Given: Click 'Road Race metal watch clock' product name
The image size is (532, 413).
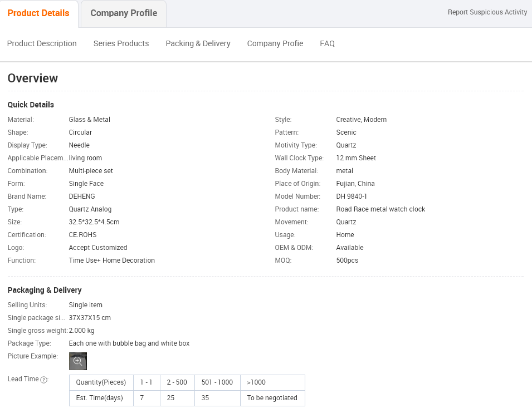Looking at the screenshot, I should coord(380,209).
